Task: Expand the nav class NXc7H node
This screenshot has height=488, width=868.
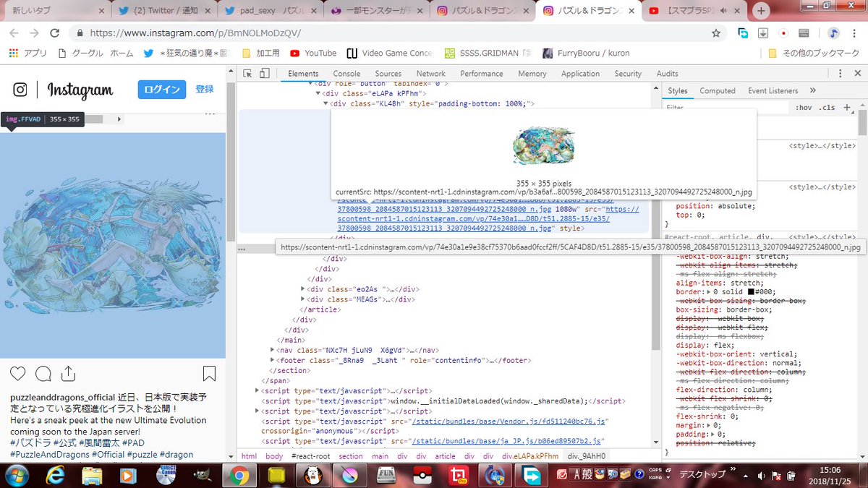Action: [x=272, y=349]
